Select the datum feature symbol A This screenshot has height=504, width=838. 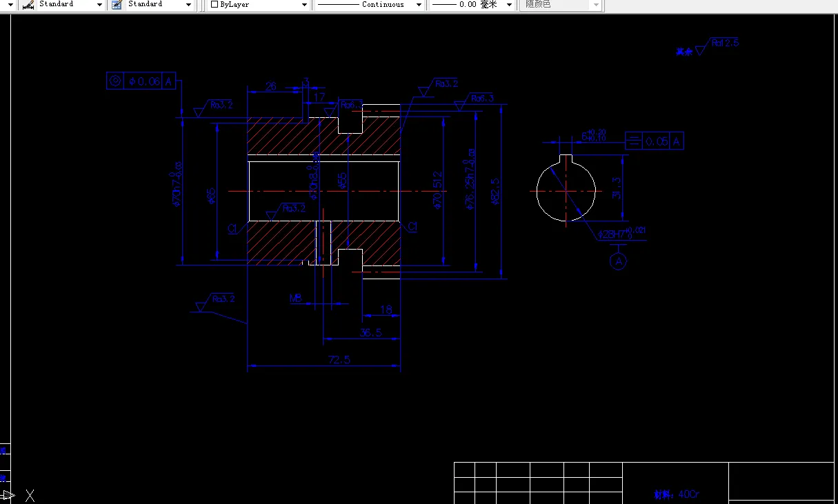(619, 261)
